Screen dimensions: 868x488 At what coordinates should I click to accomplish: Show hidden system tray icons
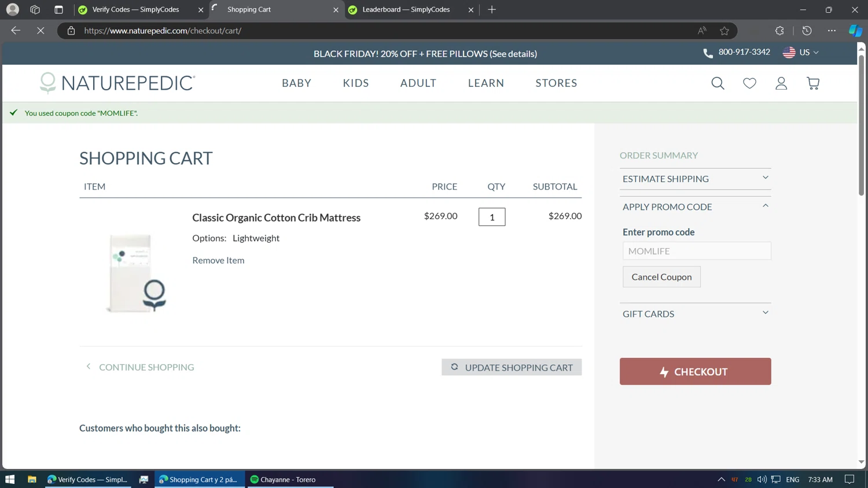(x=721, y=479)
